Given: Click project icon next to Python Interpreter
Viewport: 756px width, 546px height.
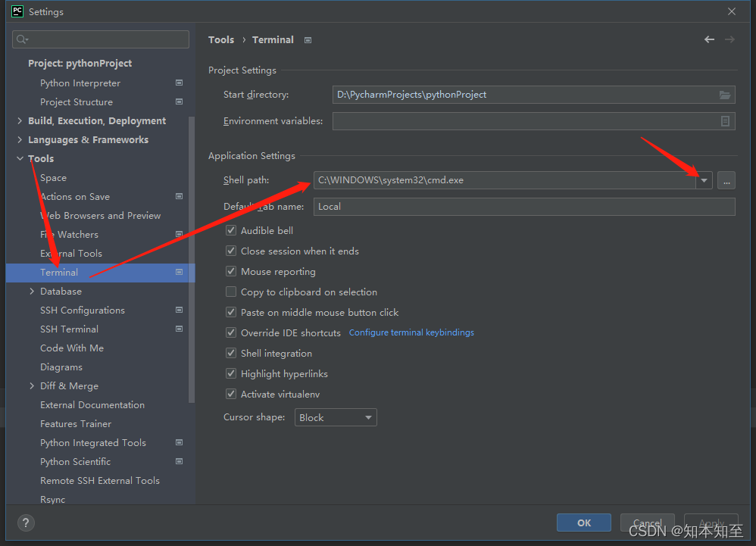Looking at the screenshot, I should (180, 83).
